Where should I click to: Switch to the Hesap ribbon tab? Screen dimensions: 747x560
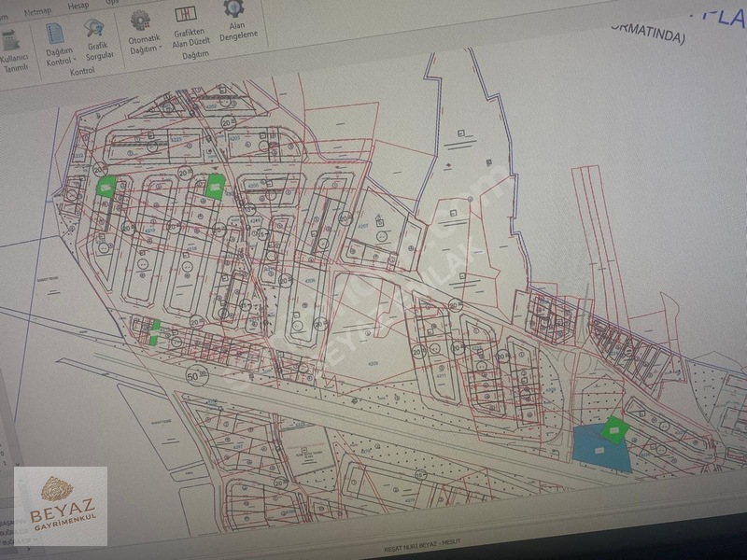pos(78,7)
